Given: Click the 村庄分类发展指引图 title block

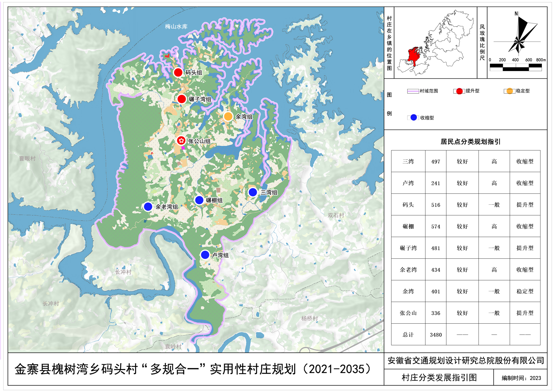Looking at the screenshot, I should [439, 377].
